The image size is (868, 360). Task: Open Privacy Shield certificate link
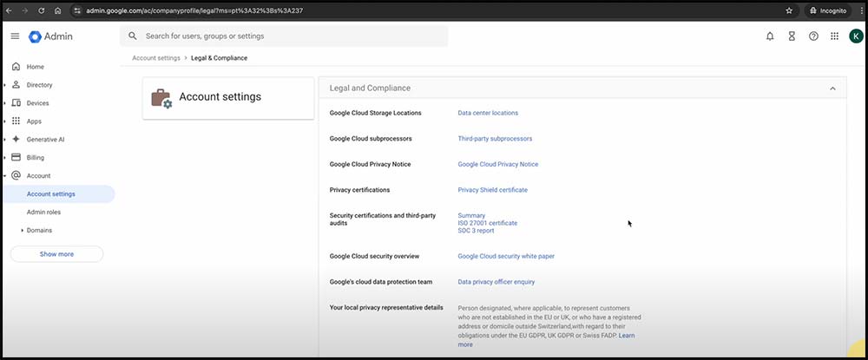pyautogui.click(x=493, y=190)
